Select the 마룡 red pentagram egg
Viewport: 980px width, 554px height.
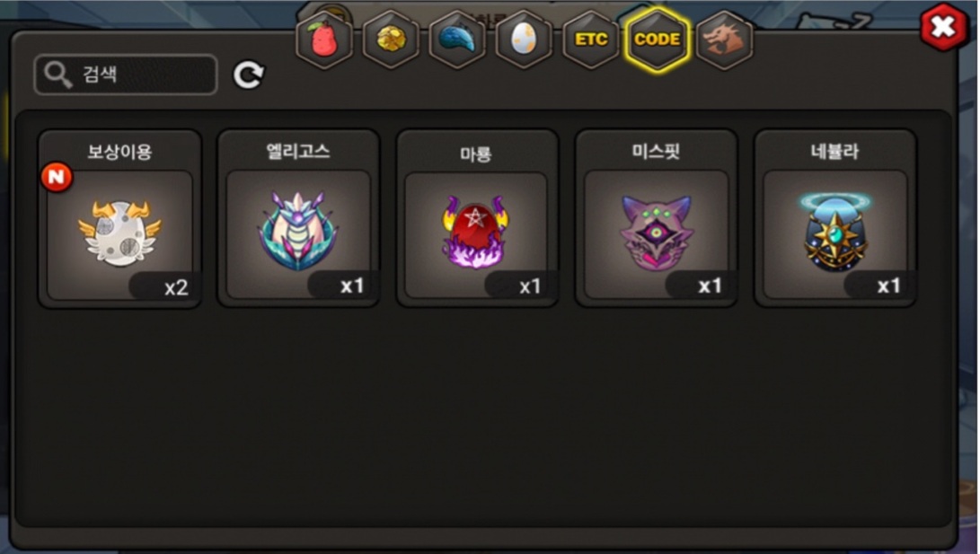tap(477, 218)
